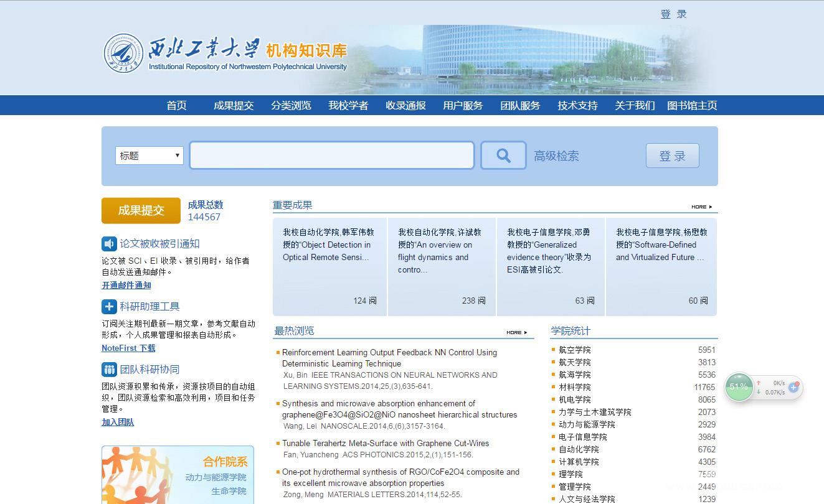Click the people icon beside 团队科研协同
The image size is (824, 504).
(109, 370)
